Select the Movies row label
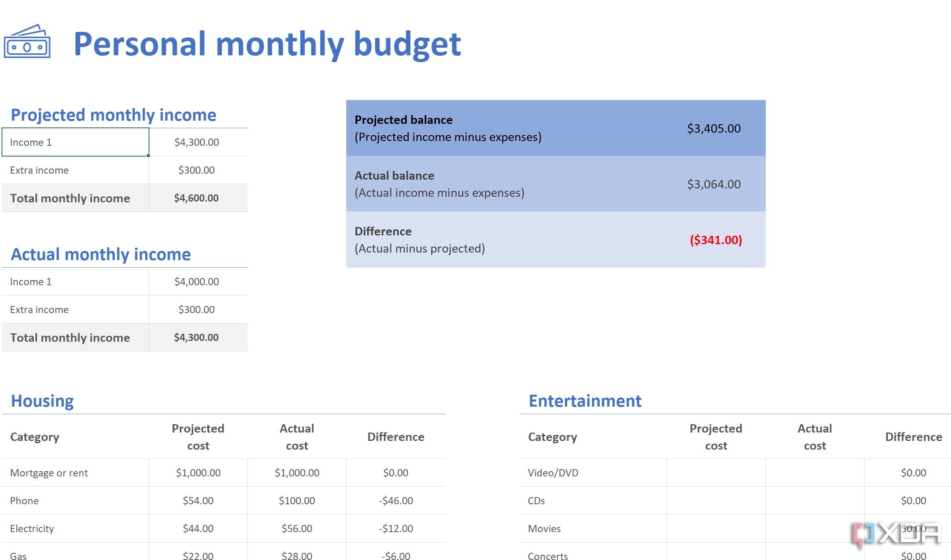The height and width of the screenshot is (560, 951). click(x=544, y=529)
